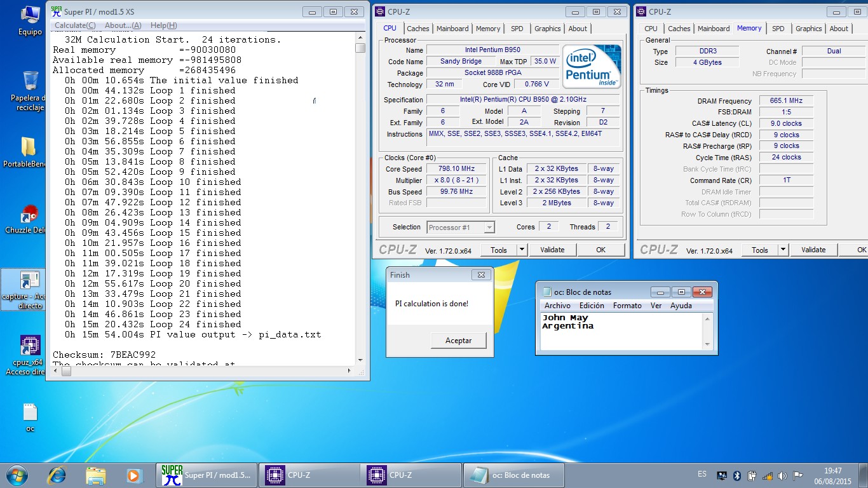
Task: Click the ES language indicator
Action: point(702,474)
